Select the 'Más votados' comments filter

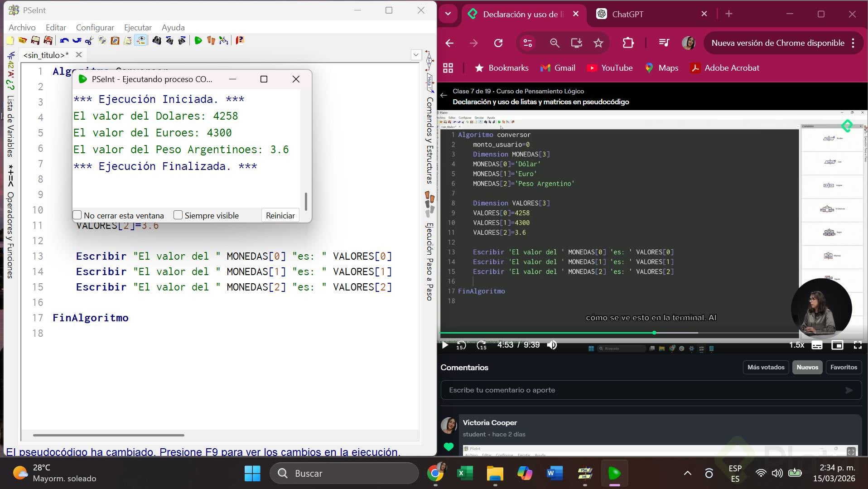[x=766, y=367]
